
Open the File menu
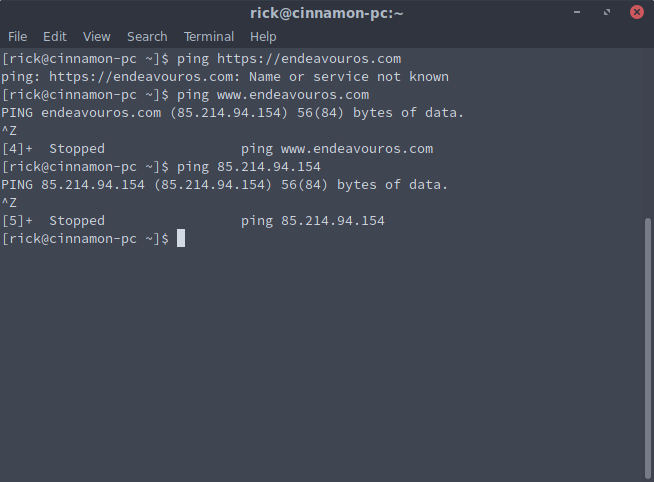pyautogui.click(x=18, y=37)
